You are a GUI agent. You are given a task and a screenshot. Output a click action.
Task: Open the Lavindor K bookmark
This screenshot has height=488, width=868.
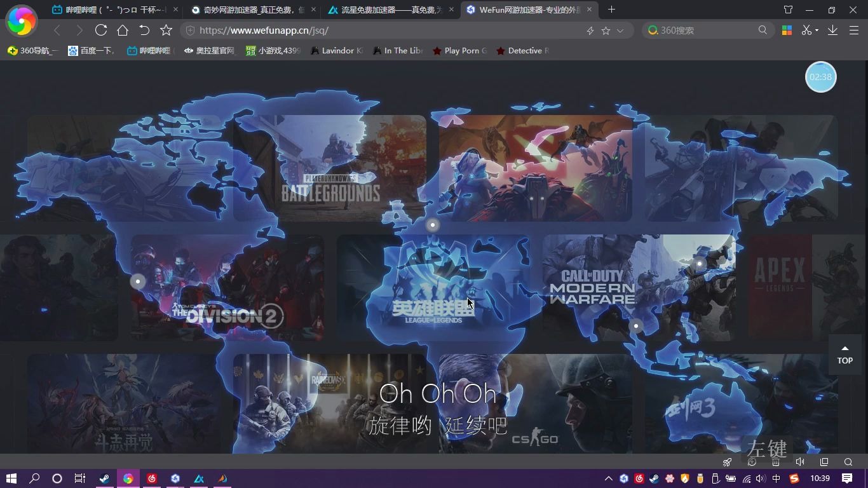pos(336,51)
